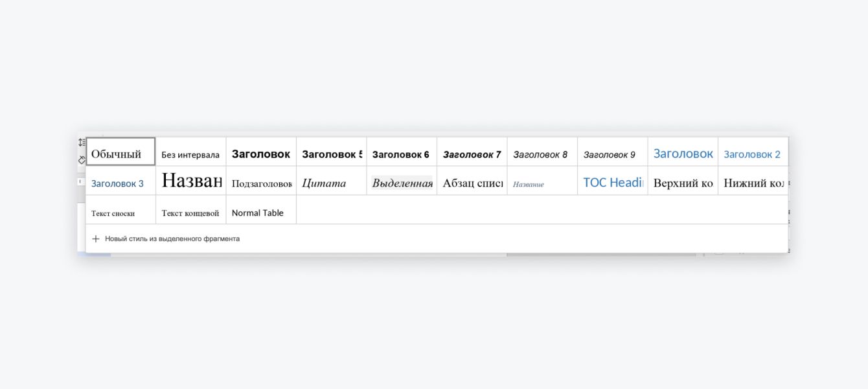The width and height of the screenshot is (868, 389).
Task: Click the plus icon for new style
Action: [96, 239]
